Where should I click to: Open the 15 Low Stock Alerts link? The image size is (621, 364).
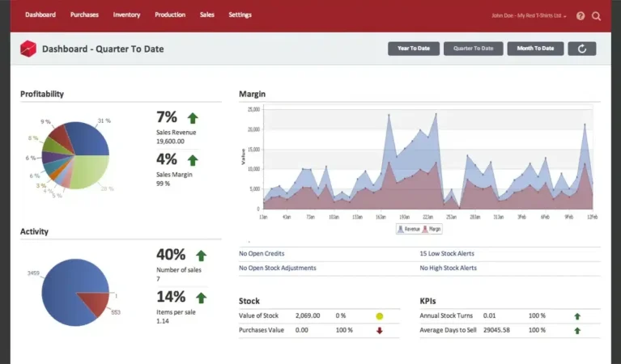(x=447, y=254)
